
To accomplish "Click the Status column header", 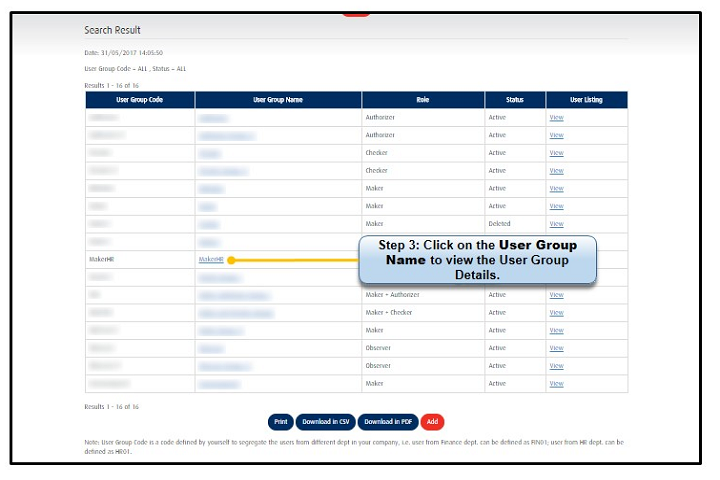I will (514, 100).
